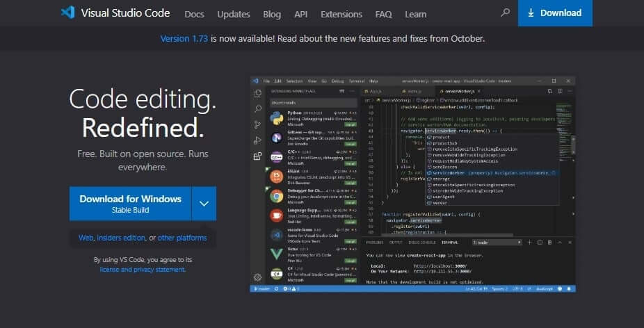644x328 pixels.
Task: Click the notifications bell in status bar
Action: [x=569, y=289]
